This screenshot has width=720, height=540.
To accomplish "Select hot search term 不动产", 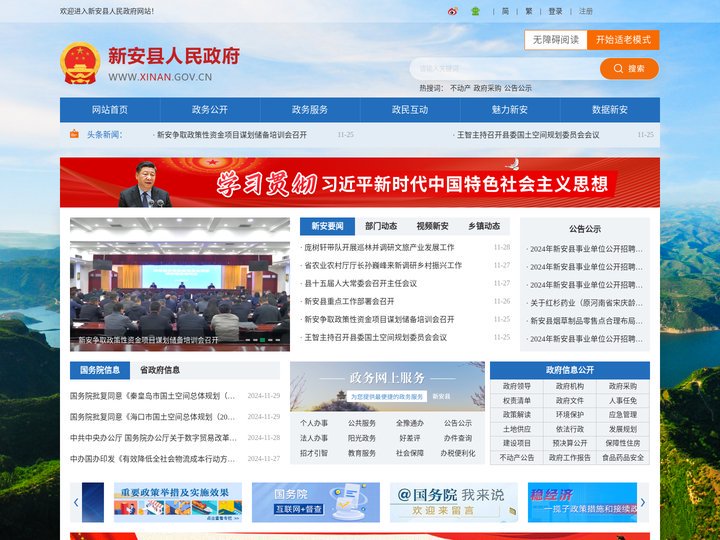I will pyautogui.click(x=460, y=88).
